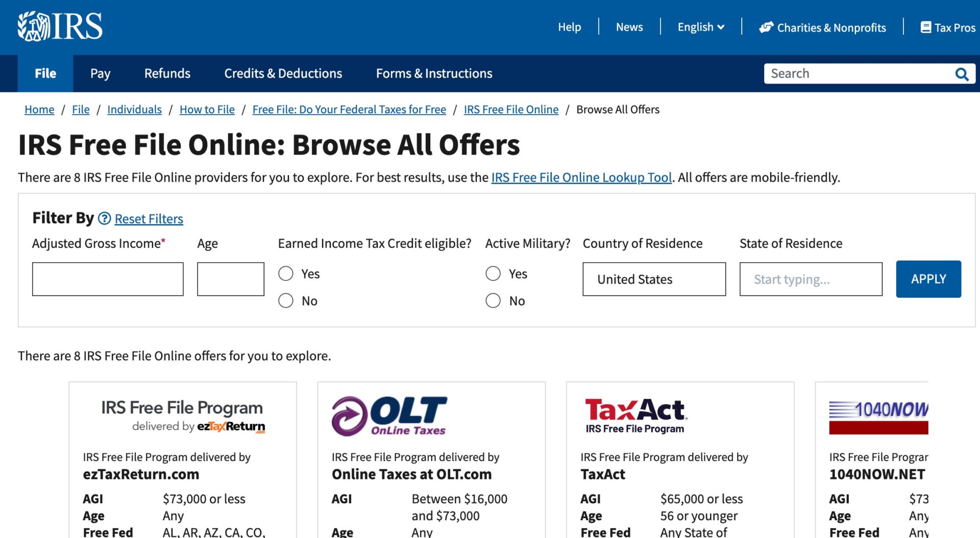This screenshot has width=980, height=538.
Task: Expand the English language dropdown
Action: [x=701, y=27]
